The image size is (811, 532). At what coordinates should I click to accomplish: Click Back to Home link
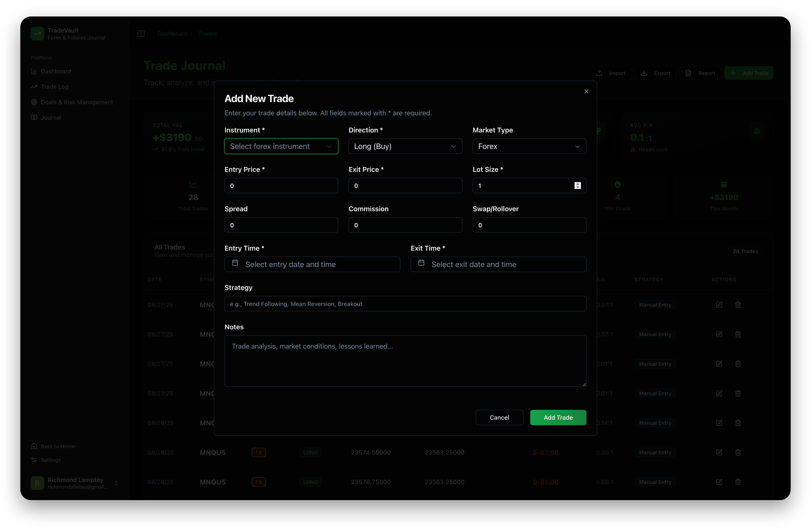(53, 446)
